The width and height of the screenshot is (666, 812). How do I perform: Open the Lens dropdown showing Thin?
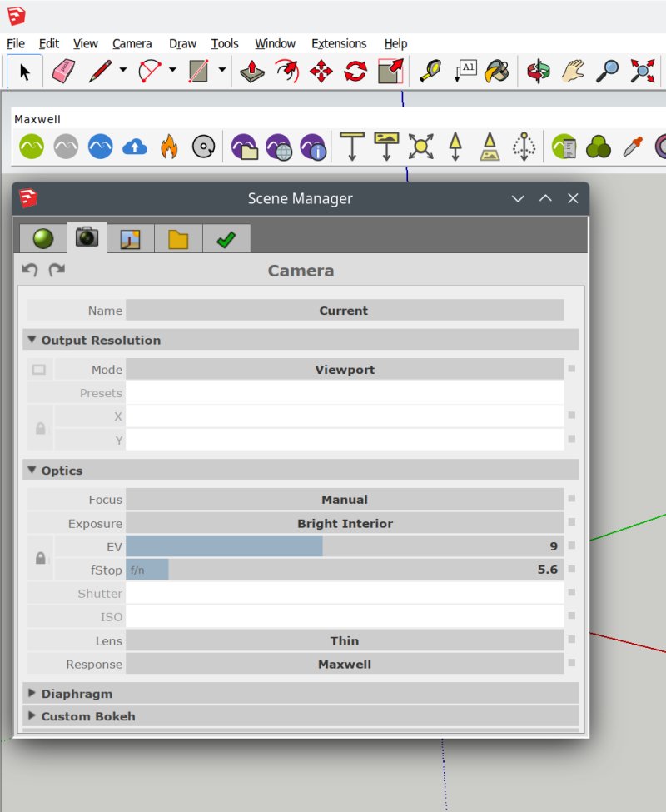(x=345, y=640)
